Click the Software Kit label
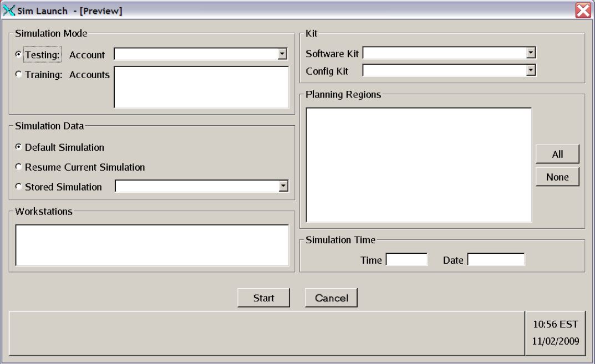595x364 pixels. pyautogui.click(x=332, y=53)
